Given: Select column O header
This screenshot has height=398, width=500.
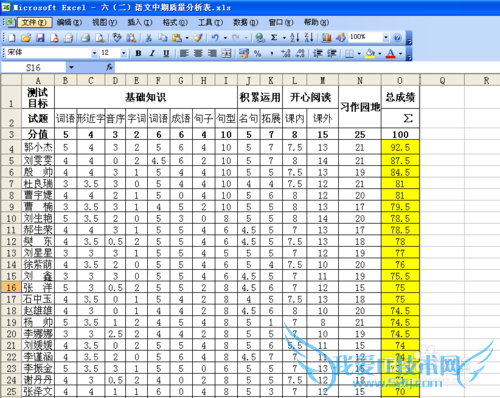Looking at the screenshot, I should (400, 80).
